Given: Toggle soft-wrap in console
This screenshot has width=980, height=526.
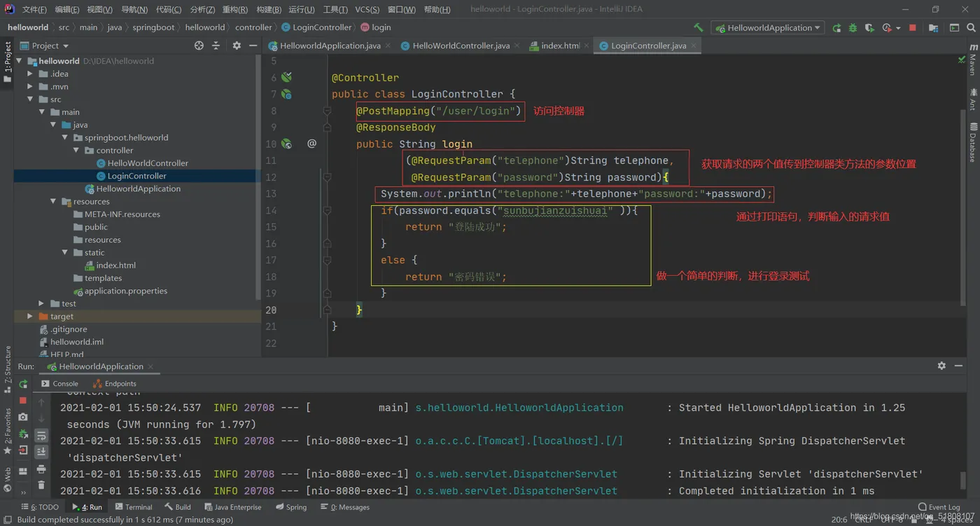Looking at the screenshot, I should click(x=41, y=435).
